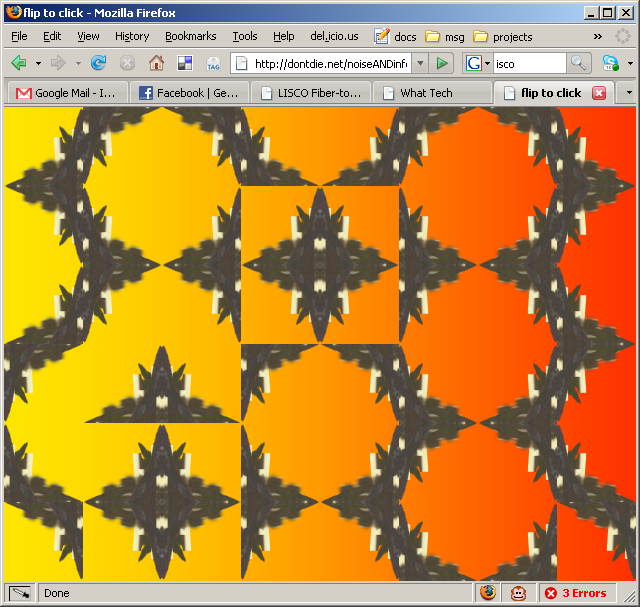Select the 'flip to click' tab
This screenshot has width=640, height=607.
coord(551,93)
